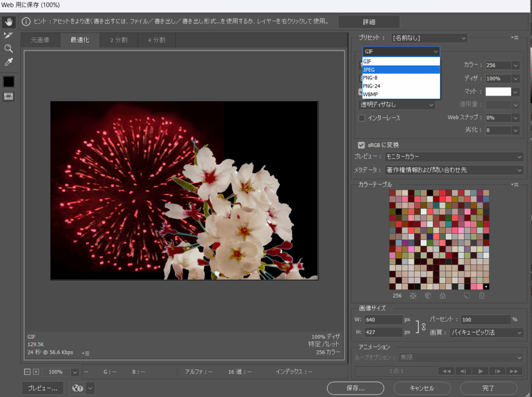This screenshot has width=532, height=397.
Task: Click the キャンセル button
Action: tap(421, 388)
